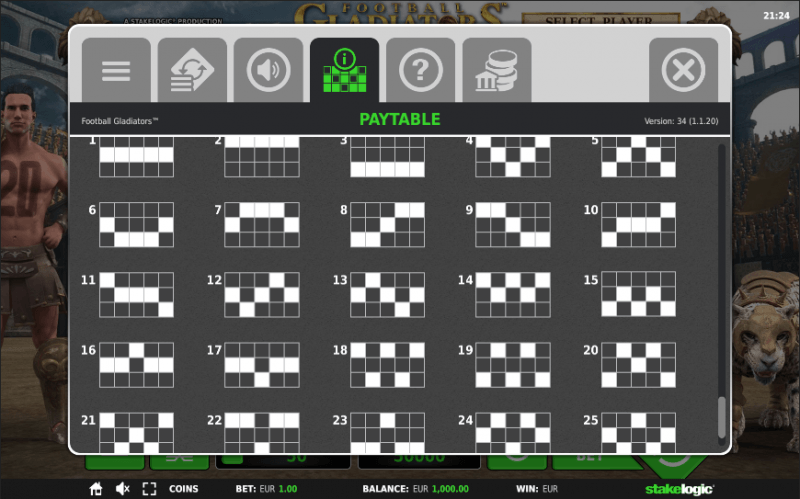The height and width of the screenshot is (499, 800).
Task: Click the BET: EUR 1.00 readout
Action: click(266, 489)
